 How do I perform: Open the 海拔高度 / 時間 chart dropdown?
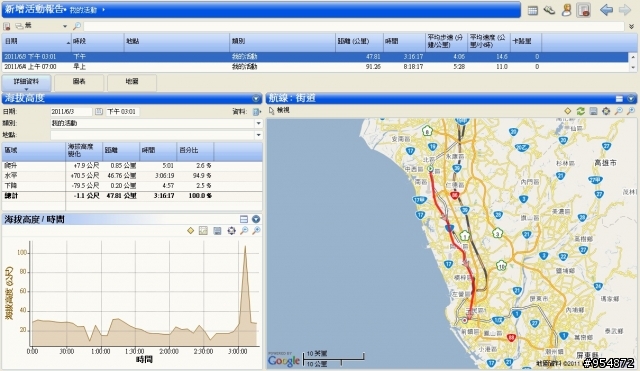256,220
